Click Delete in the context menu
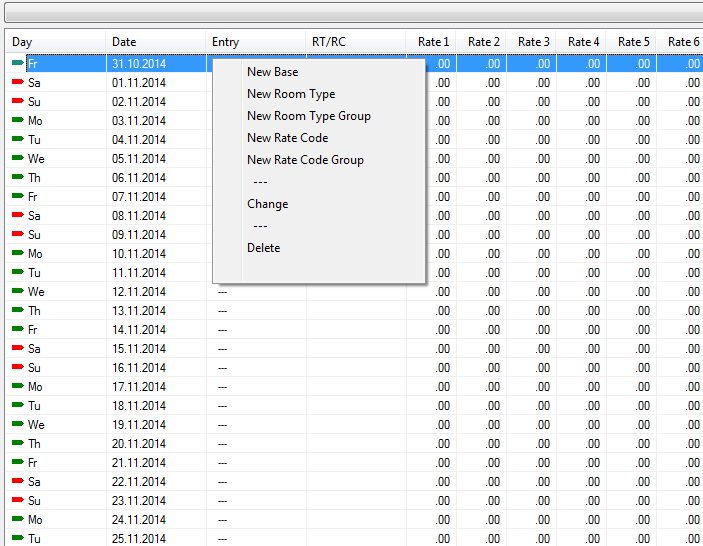The height and width of the screenshot is (546, 703). point(263,248)
